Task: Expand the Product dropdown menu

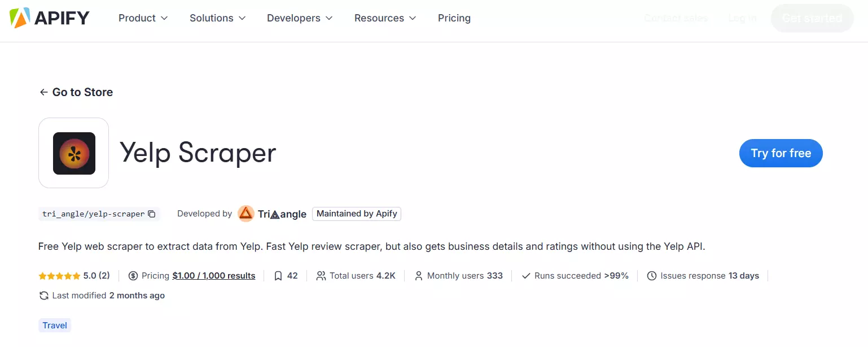Action: (x=143, y=18)
